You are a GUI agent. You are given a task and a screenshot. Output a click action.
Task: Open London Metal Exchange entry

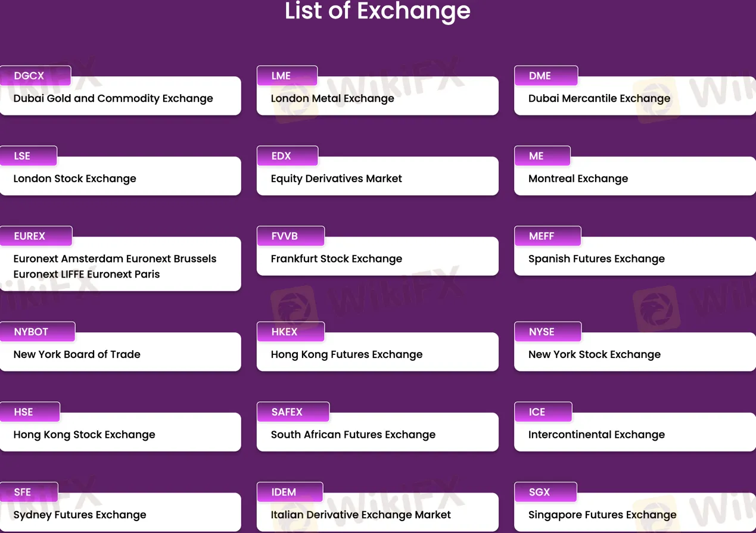pos(377,99)
